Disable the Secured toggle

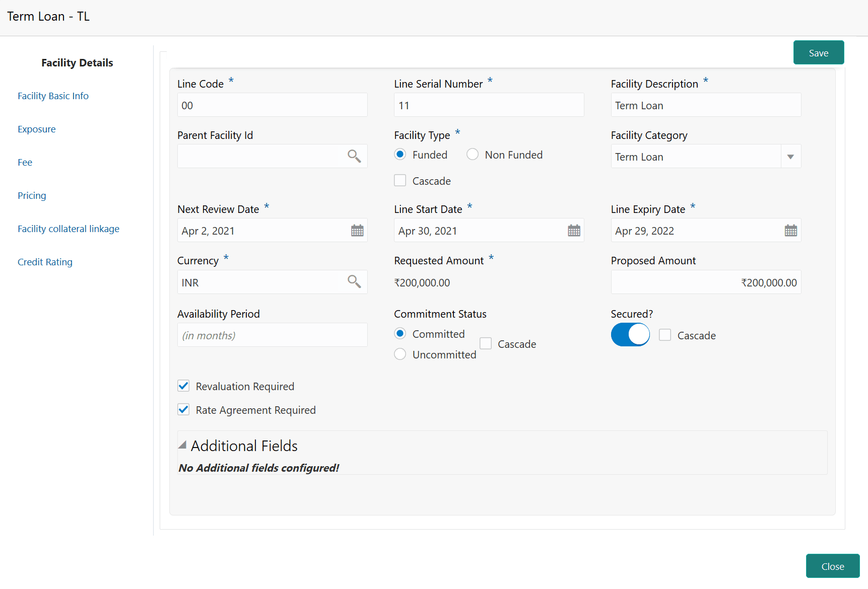tap(630, 334)
